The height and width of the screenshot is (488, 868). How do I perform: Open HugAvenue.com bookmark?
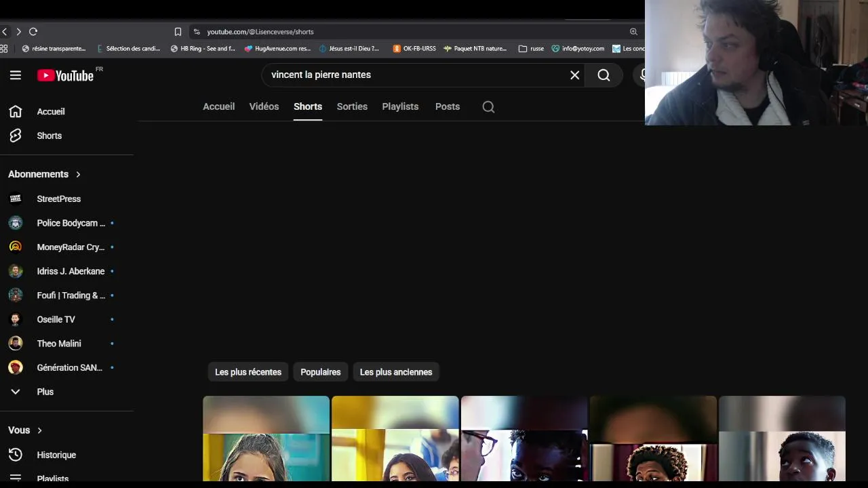[277, 49]
